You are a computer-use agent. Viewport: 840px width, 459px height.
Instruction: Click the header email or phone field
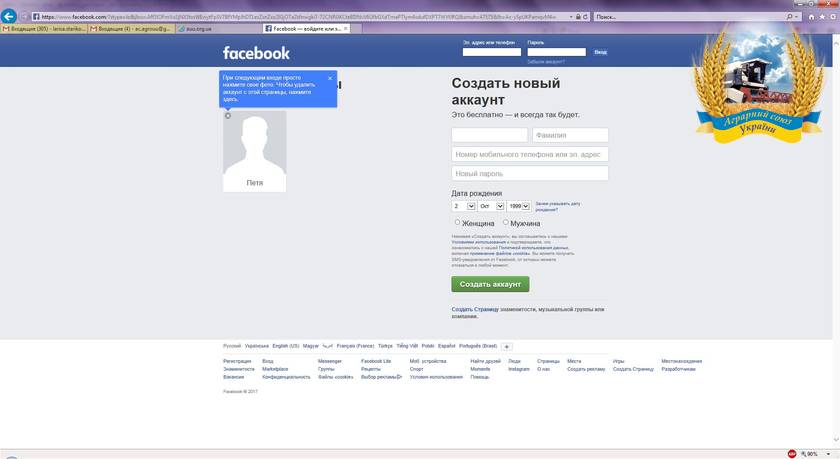click(x=492, y=52)
